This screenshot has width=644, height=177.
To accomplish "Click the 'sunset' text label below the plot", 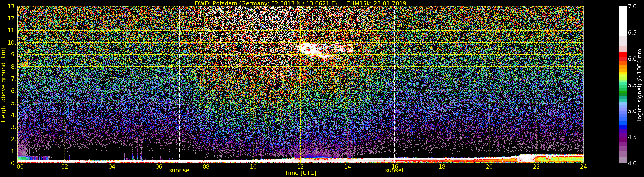I will point(394,171).
